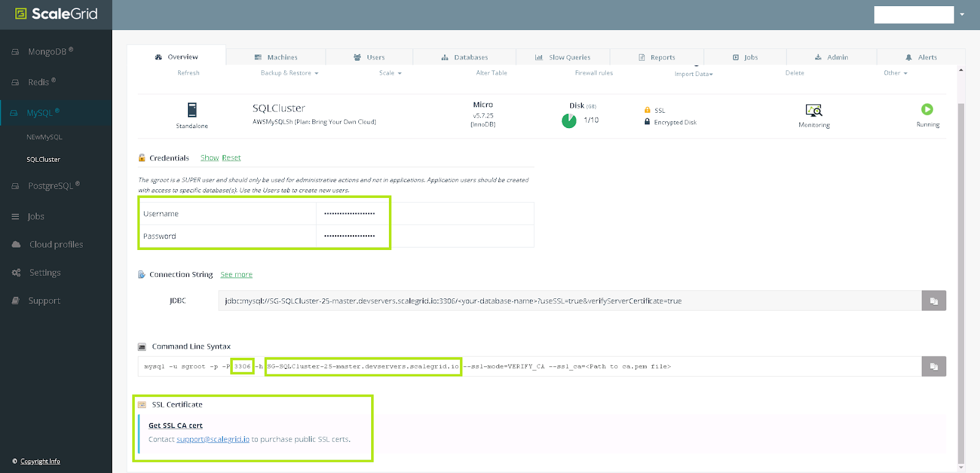The height and width of the screenshot is (473, 980).
Task: Click the account name field
Action: (914, 15)
